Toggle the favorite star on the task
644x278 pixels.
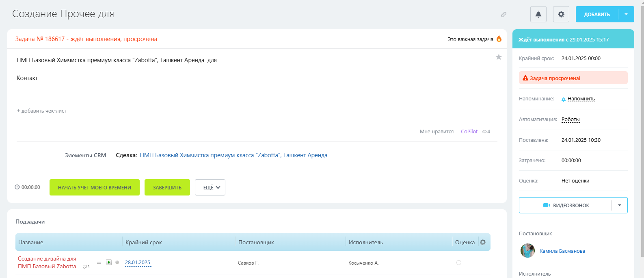point(499,57)
